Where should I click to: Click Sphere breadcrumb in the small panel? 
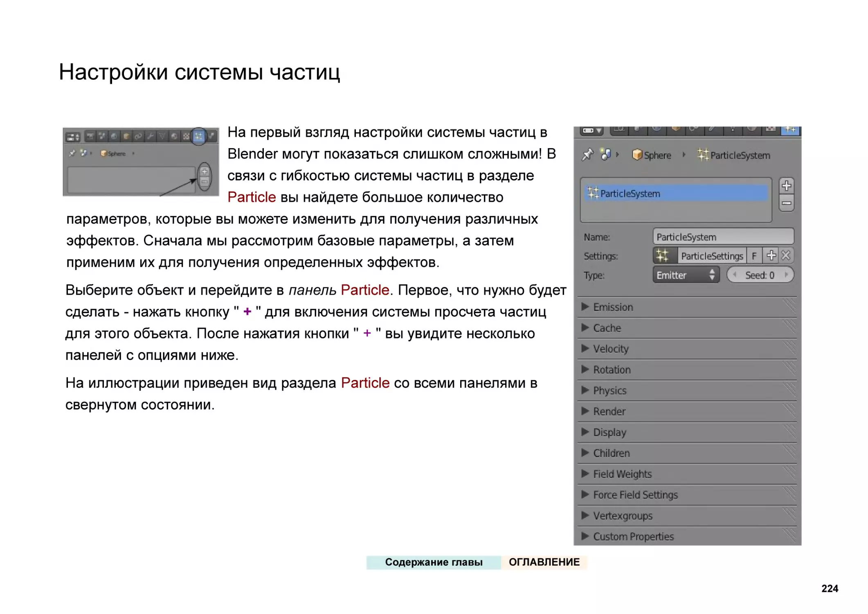coord(113,154)
